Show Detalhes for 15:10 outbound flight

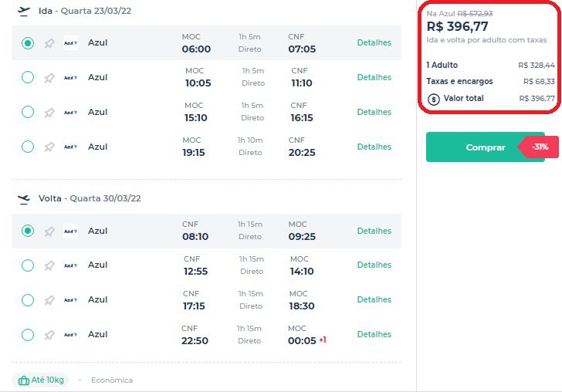pyautogui.click(x=374, y=113)
